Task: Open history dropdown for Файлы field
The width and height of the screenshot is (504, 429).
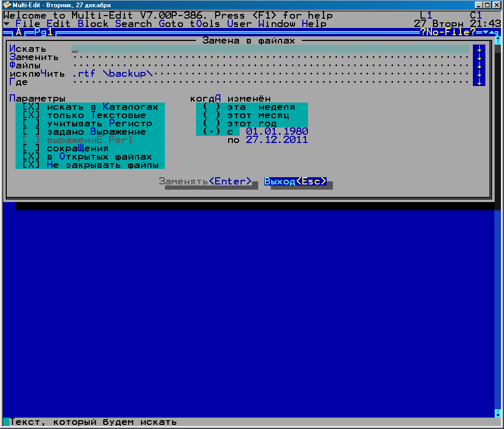Action: (479, 65)
